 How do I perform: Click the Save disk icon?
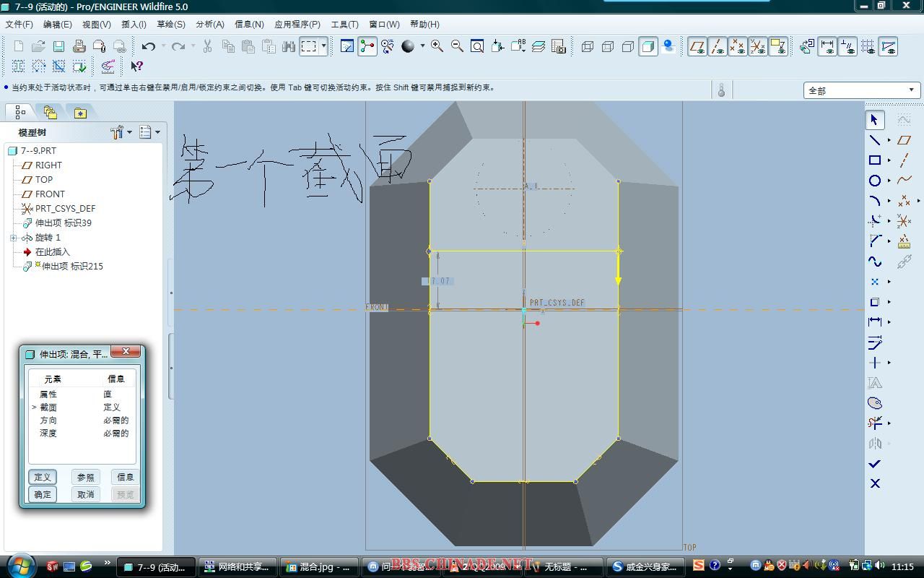point(59,46)
